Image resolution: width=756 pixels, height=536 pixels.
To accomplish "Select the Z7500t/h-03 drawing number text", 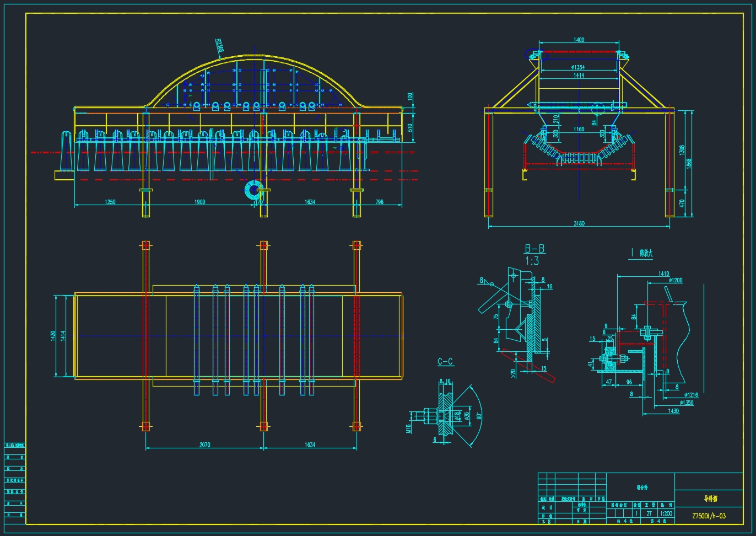I will (709, 516).
